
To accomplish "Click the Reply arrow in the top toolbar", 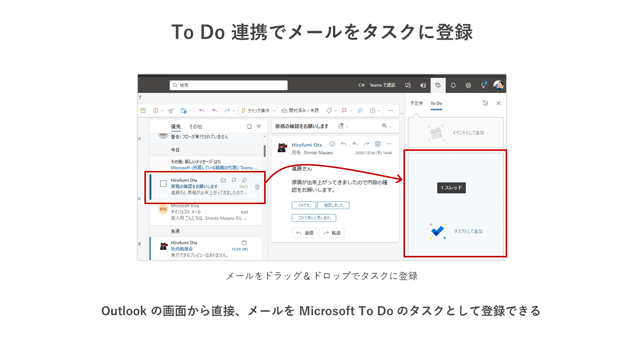I will pyautogui.click(x=202, y=111).
